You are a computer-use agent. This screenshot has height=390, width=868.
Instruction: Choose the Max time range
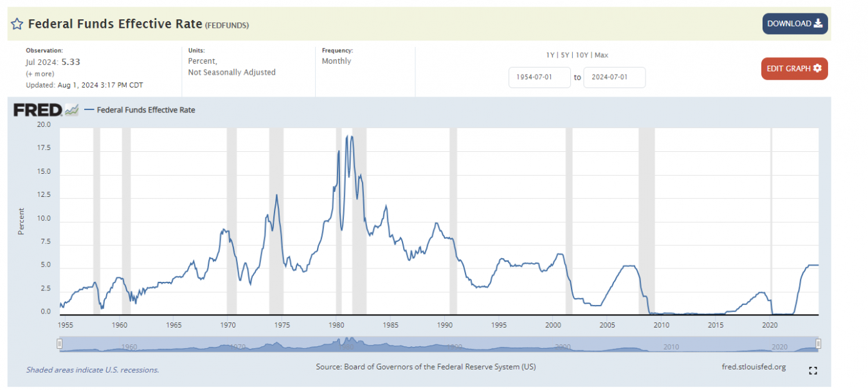point(601,55)
